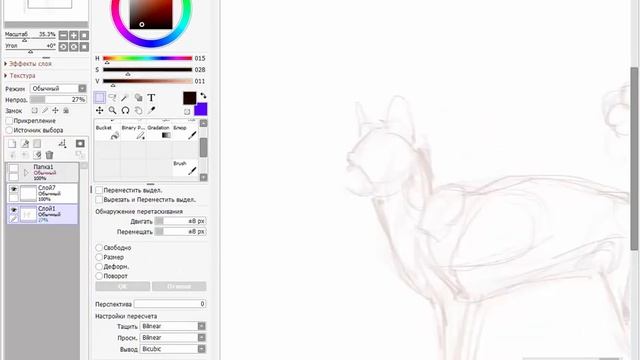Image resolution: width=640 pixels, height=360 pixels.
Task: Select the lasso selection tool
Action: point(112,98)
